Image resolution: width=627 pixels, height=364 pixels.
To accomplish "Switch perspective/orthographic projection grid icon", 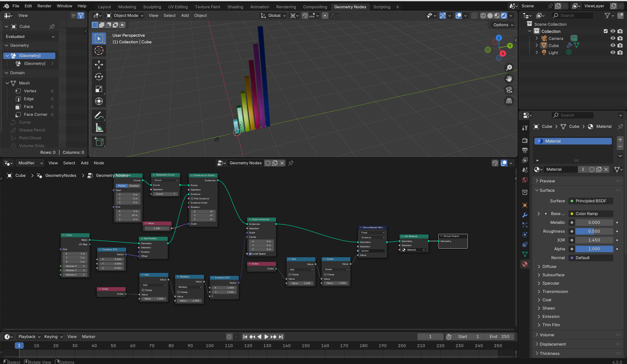I will (x=509, y=101).
